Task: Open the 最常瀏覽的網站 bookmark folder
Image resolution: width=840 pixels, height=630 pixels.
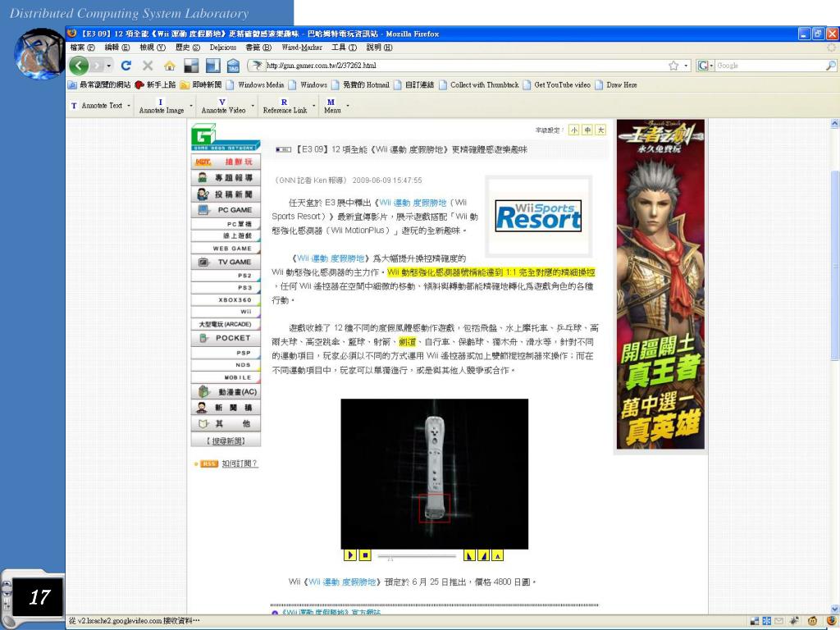Action: (99, 84)
